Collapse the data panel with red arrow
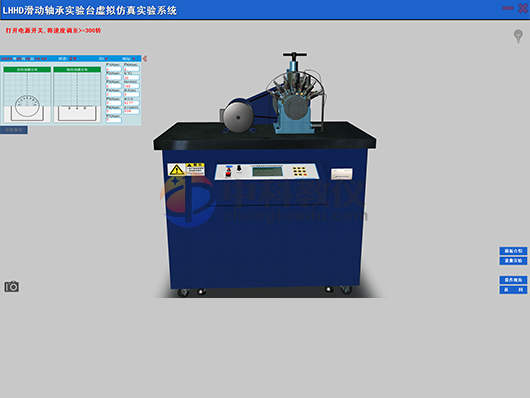The width and height of the screenshot is (530, 398). [x=145, y=58]
